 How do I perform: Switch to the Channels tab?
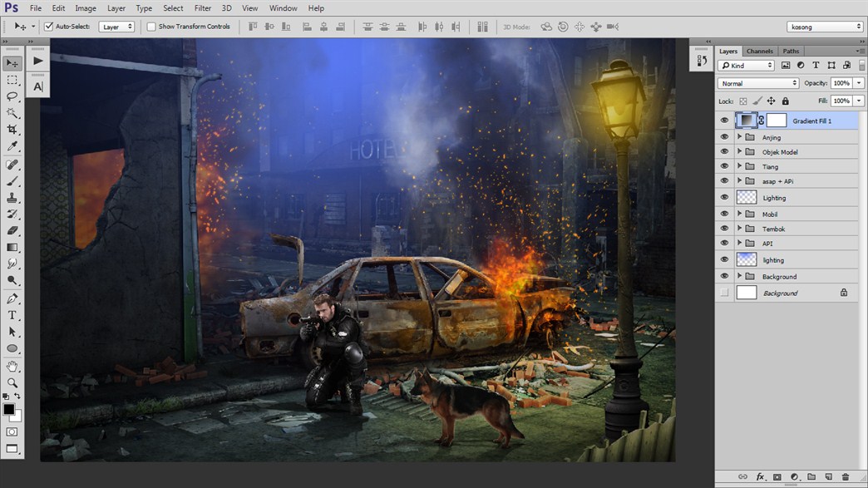(760, 51)
